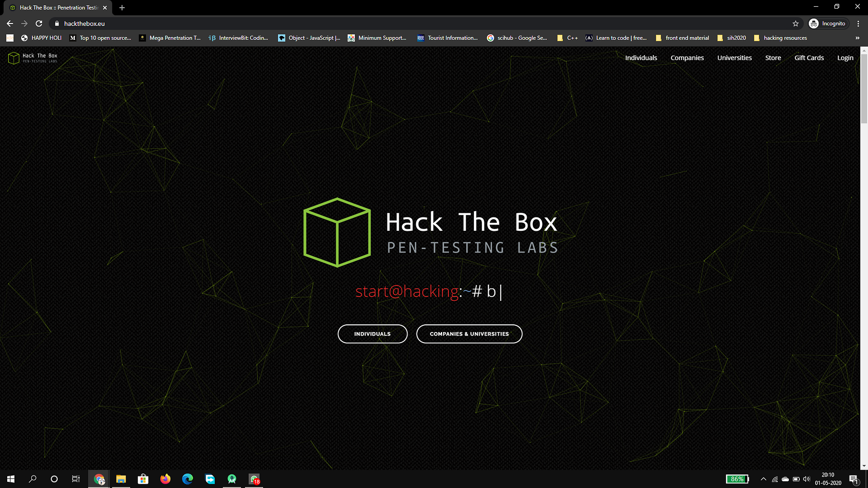Bookmark this page using the star icon

pyautogui.click(x=796, y=23)
